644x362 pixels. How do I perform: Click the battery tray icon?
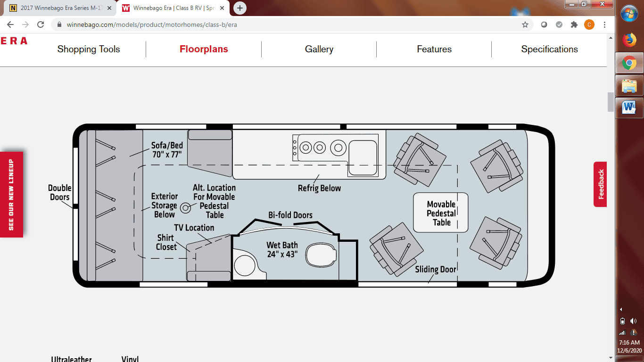622,321
